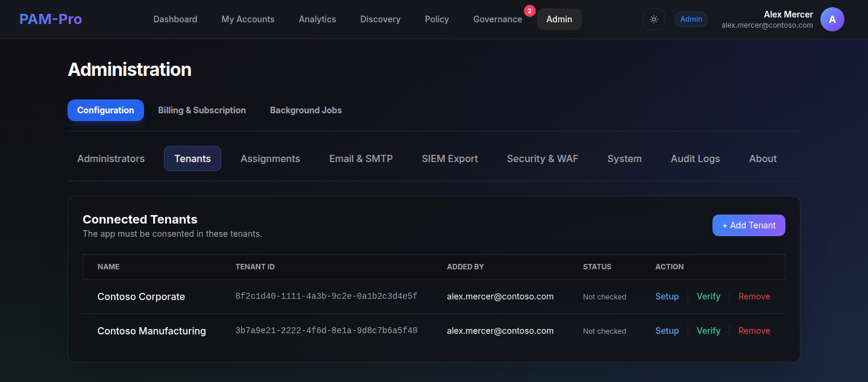
Task: Go to the SIEM Export sub-tab
Action: pyautogui.click(x=450, y=158)
